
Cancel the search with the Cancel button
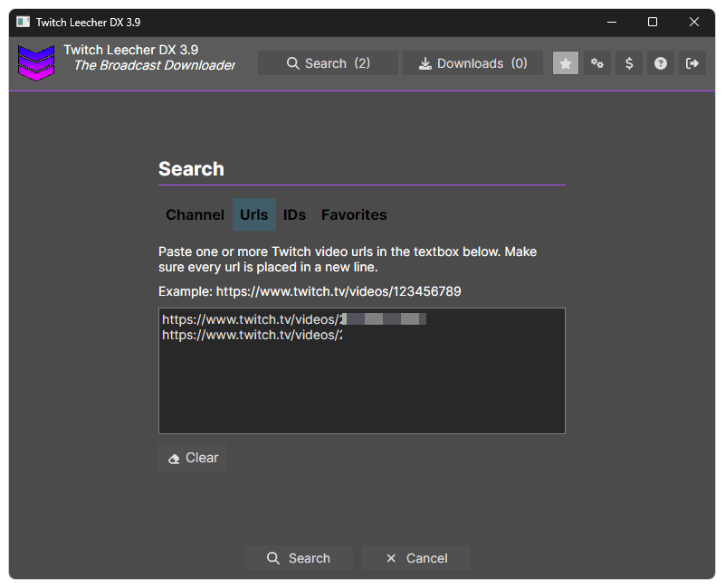coord(416,558)
